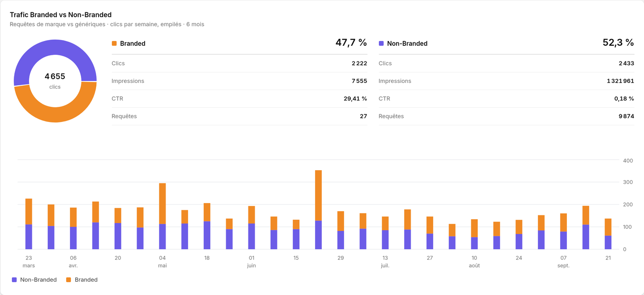Click the purple Non-Branded color swatch header
Viewport: 644px width, 295px height.
[x=381, y=43]
